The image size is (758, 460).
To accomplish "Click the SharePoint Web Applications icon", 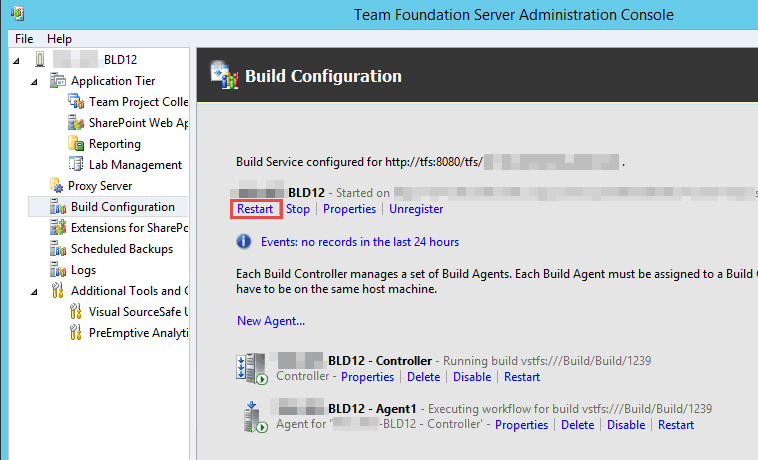I will coord(76,122).
